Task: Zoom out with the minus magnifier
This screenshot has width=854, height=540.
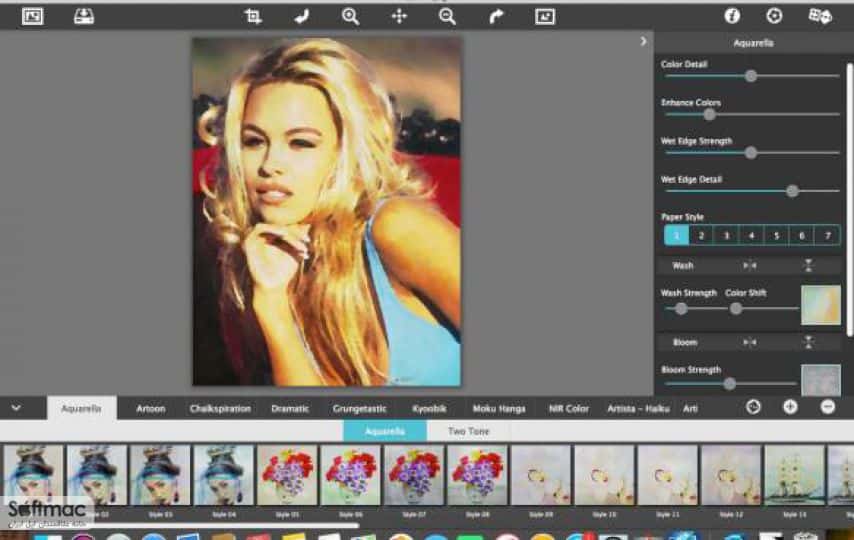Action: click(447, 16)
